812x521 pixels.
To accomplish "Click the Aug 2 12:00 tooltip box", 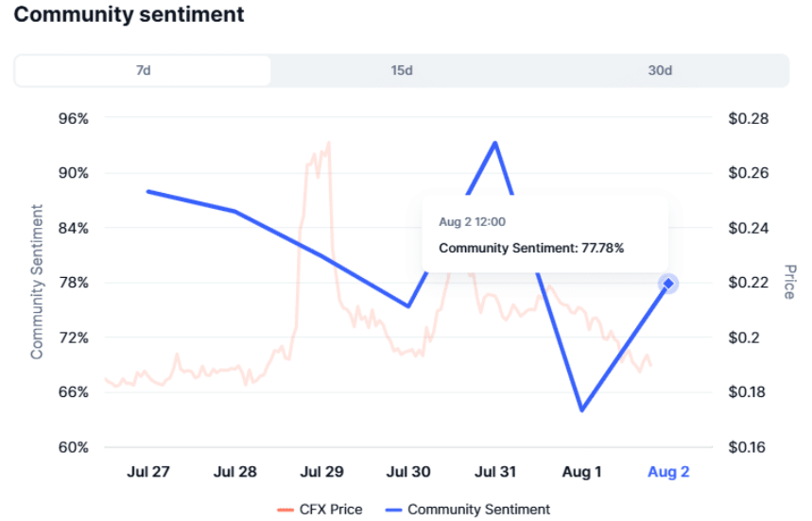I will 545,234.
